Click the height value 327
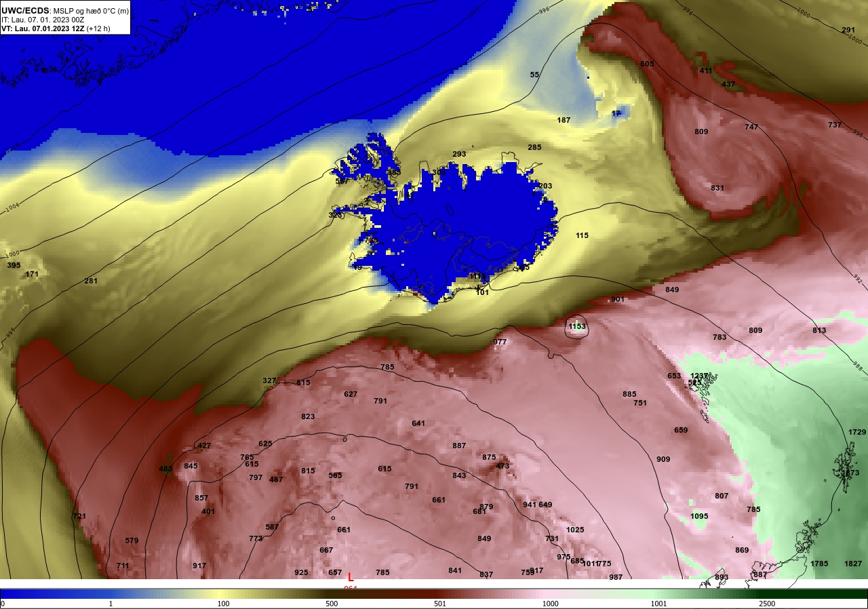 269,380
